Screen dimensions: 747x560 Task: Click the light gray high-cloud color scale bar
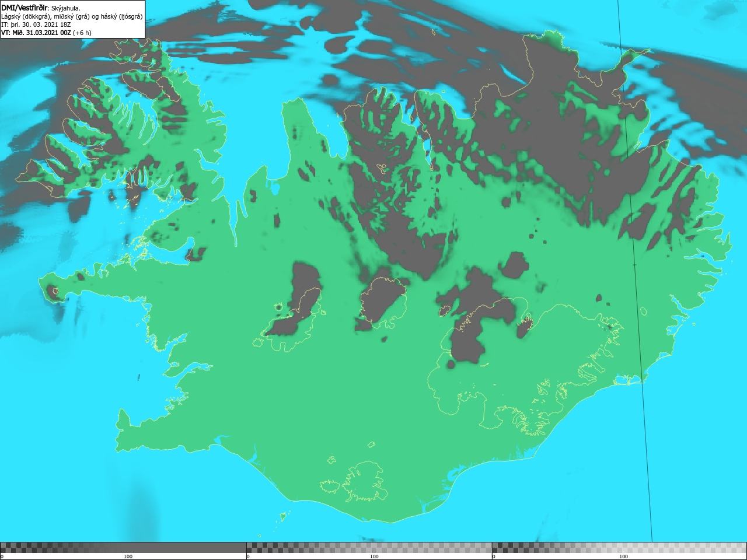(619, 547)
